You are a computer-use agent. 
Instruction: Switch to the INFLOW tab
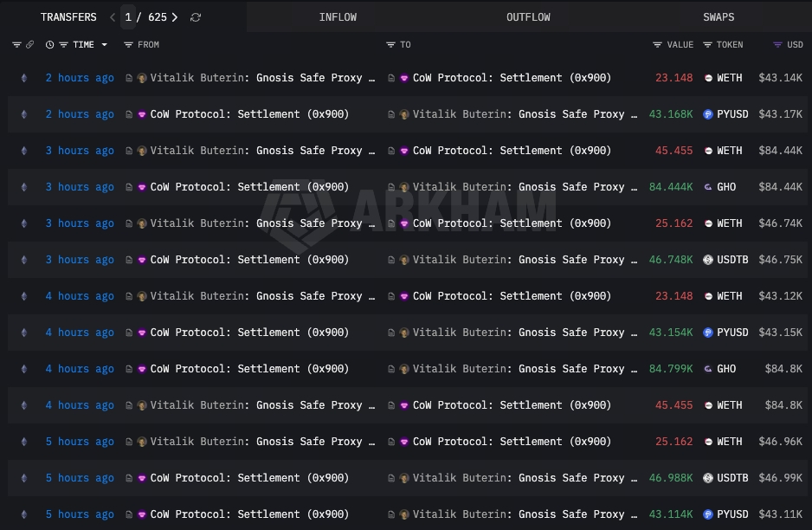coord(338,17)
